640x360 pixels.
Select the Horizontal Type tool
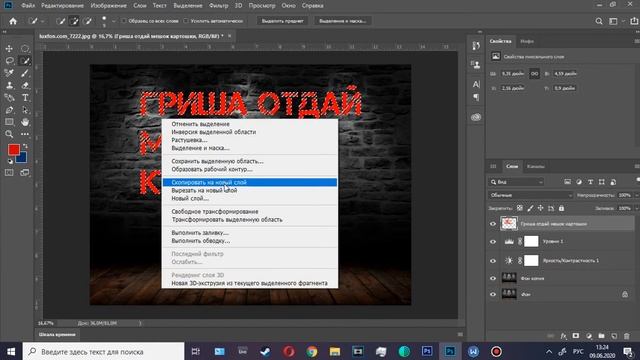tap(25, 98)
